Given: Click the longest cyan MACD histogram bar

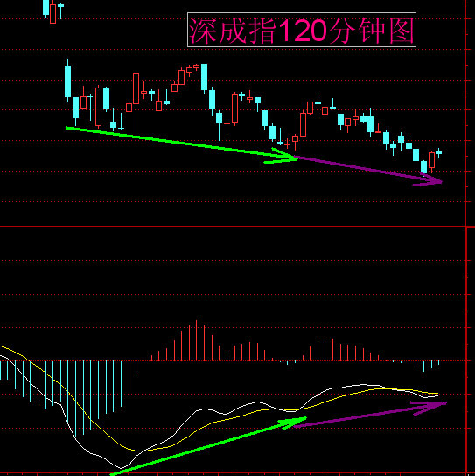Looking at the screenshot, I should [x=75, y=399].
